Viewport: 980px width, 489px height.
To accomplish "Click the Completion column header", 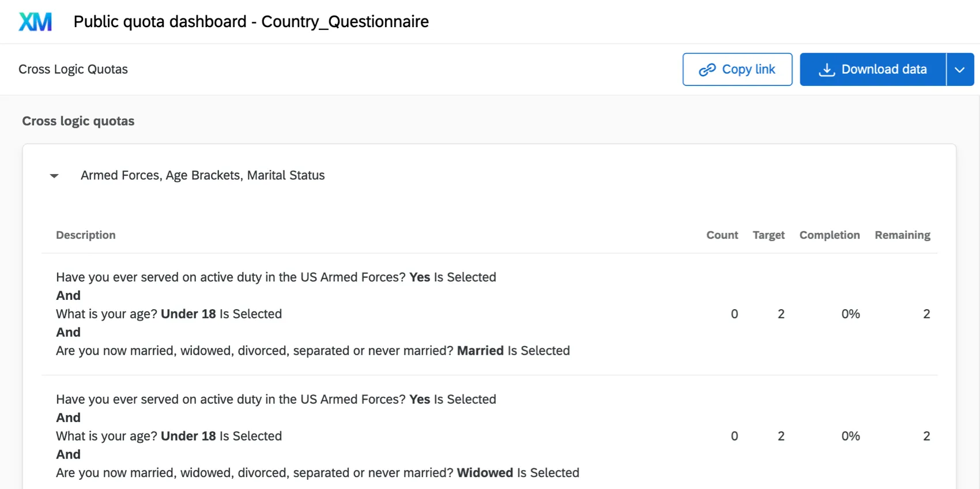I will pyautogui.click(x=829, y=235).
